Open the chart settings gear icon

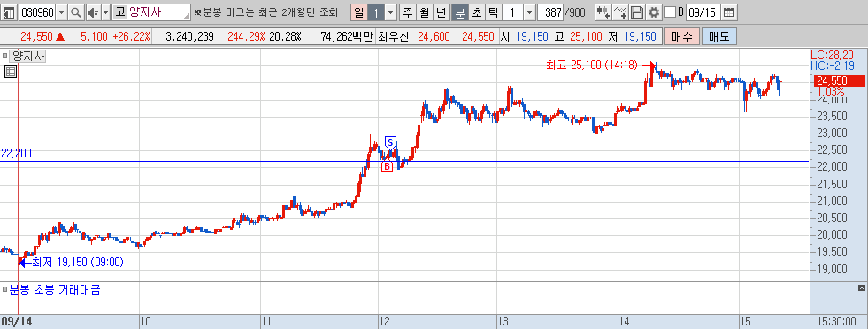[654, 12]
